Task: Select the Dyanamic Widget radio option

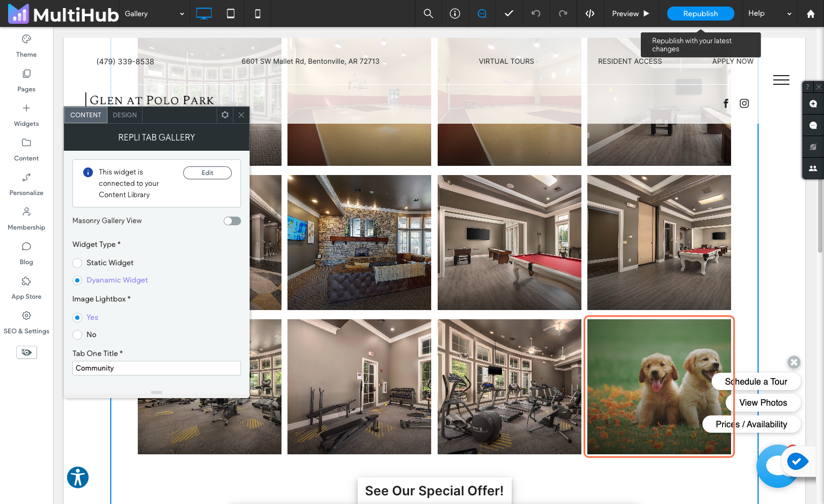Action: coord(77,280)
